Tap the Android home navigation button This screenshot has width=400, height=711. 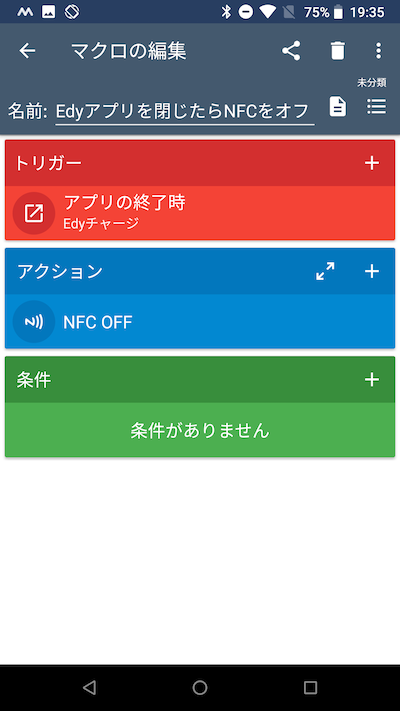point(200,688)
